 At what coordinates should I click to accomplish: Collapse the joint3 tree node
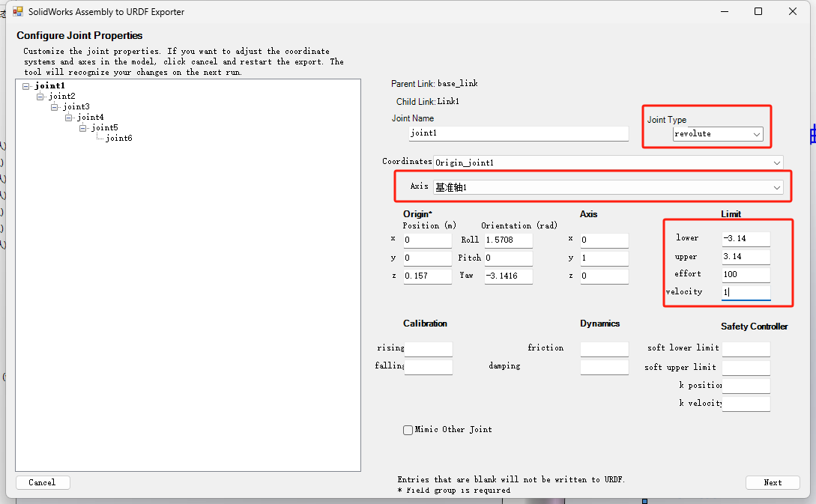click(54, 107)
